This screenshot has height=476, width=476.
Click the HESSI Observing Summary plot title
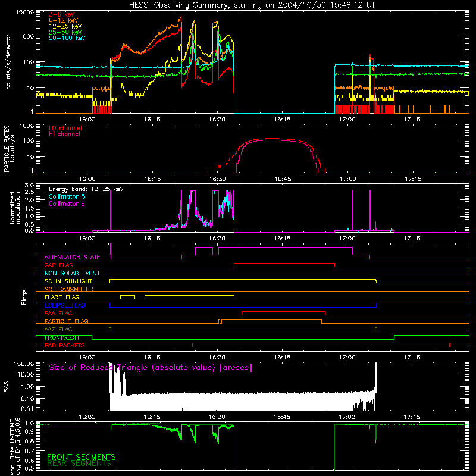coord(252,5)
